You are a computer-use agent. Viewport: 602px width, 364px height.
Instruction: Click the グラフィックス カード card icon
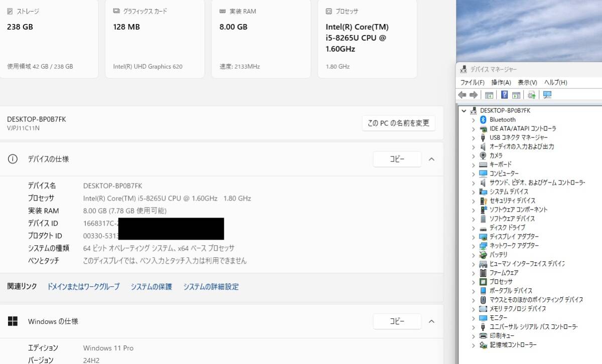click(x=116, y=11)
